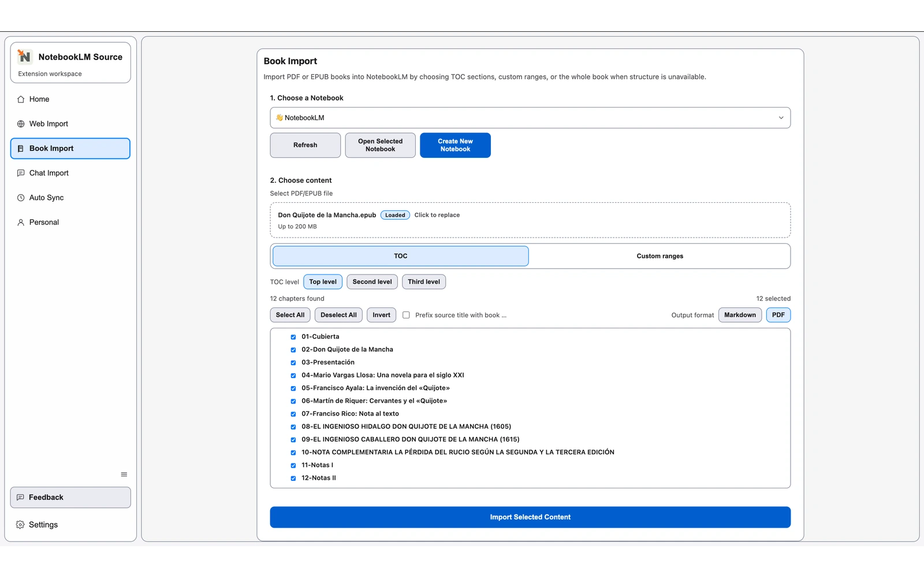Switch to the Custom ranges tab

(x=660, y=256)
